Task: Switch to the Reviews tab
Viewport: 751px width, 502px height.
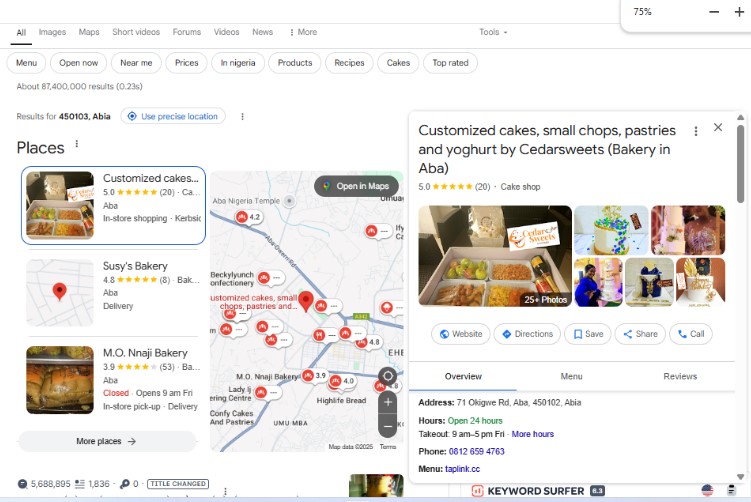Action: pos(680,376)
